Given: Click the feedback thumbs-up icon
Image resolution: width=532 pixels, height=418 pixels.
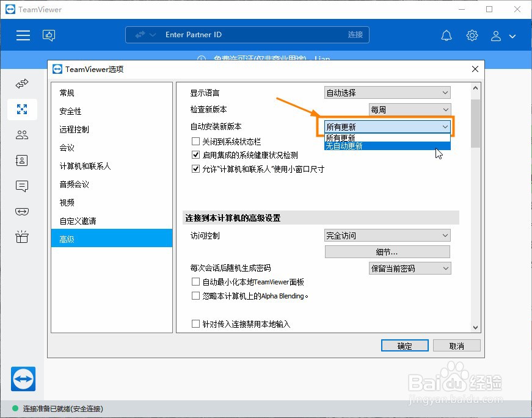Looking at the screenshot, I should click(49, 35).
